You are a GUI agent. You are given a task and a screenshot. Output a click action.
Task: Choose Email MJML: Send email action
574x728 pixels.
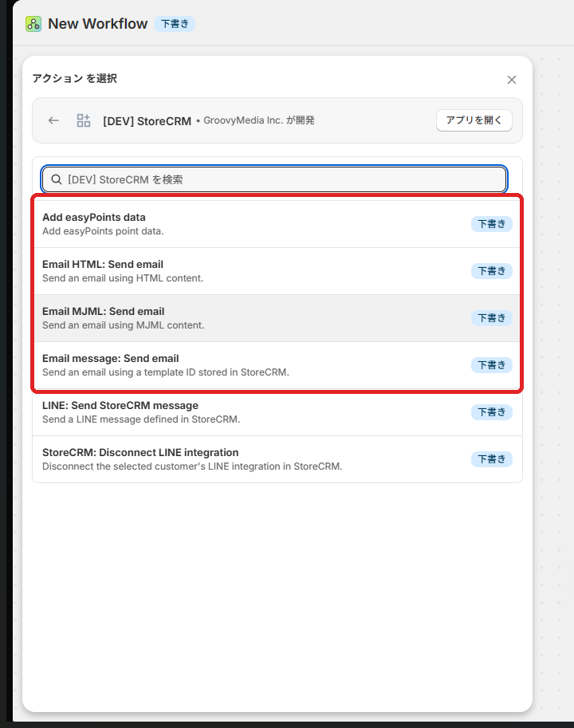(x=277, y=318)
